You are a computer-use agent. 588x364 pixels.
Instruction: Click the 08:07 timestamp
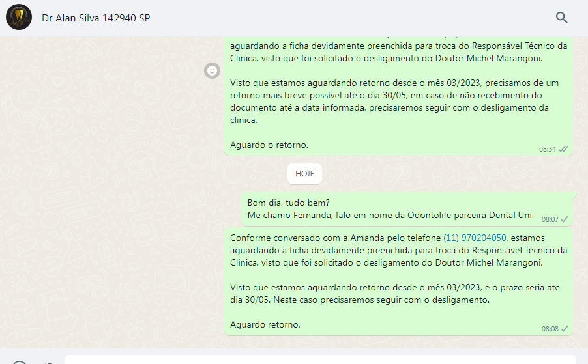[550, 219]
